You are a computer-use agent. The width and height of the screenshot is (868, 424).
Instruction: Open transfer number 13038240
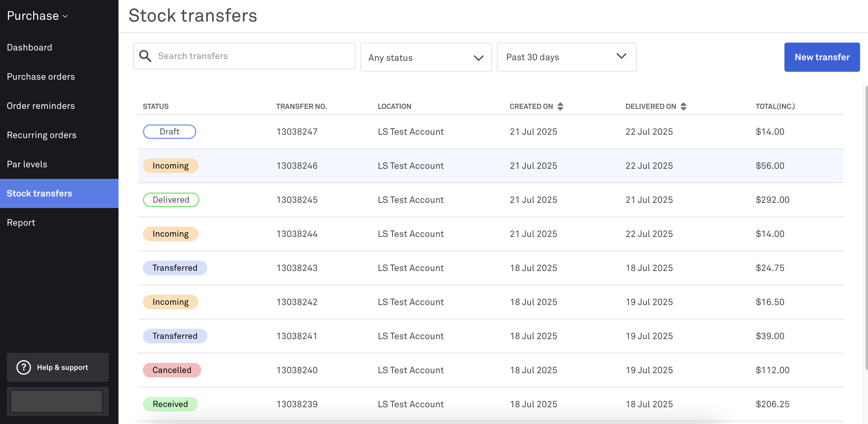pyautogui.click(x=297, y=370)
